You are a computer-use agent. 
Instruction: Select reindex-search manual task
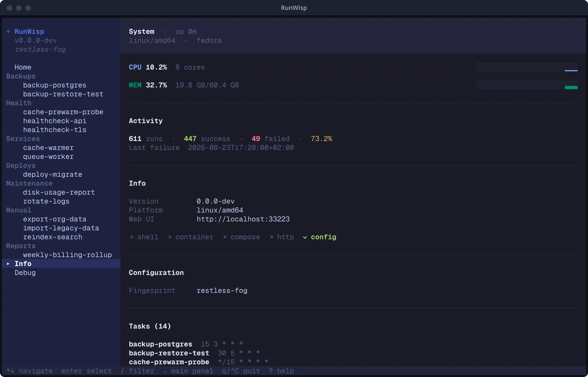pos(52,237)
